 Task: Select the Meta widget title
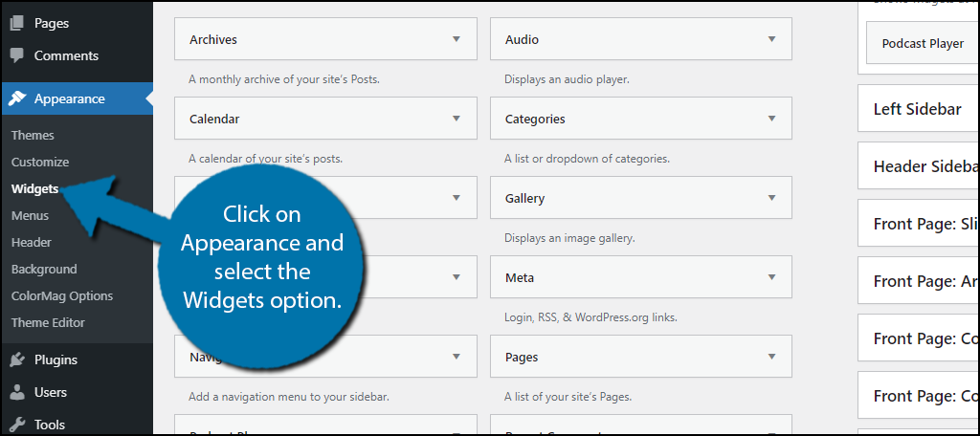coord(520,277)
